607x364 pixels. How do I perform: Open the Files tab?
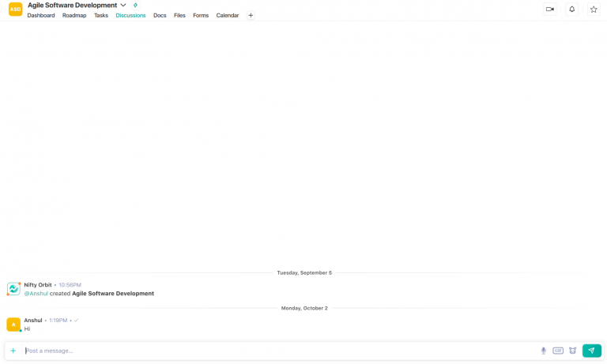coord(179,15)
